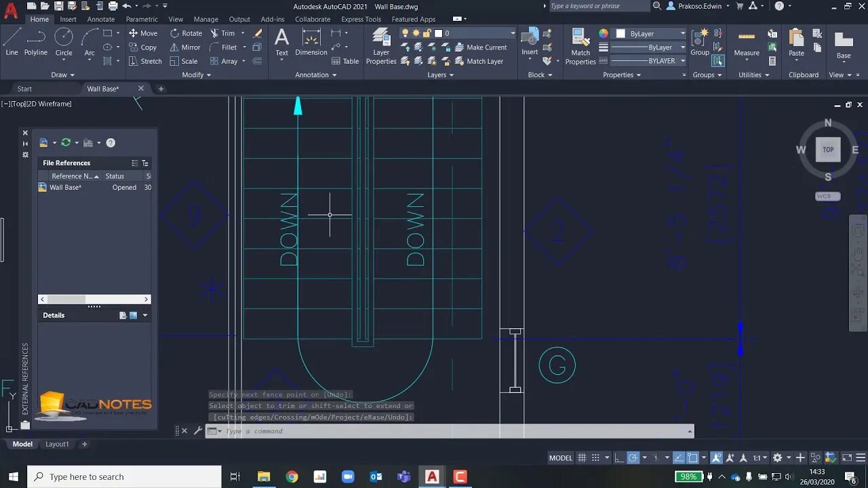Click the Base view tool
This screenshot has width=868, height=488.
click(x=844, y=45)
